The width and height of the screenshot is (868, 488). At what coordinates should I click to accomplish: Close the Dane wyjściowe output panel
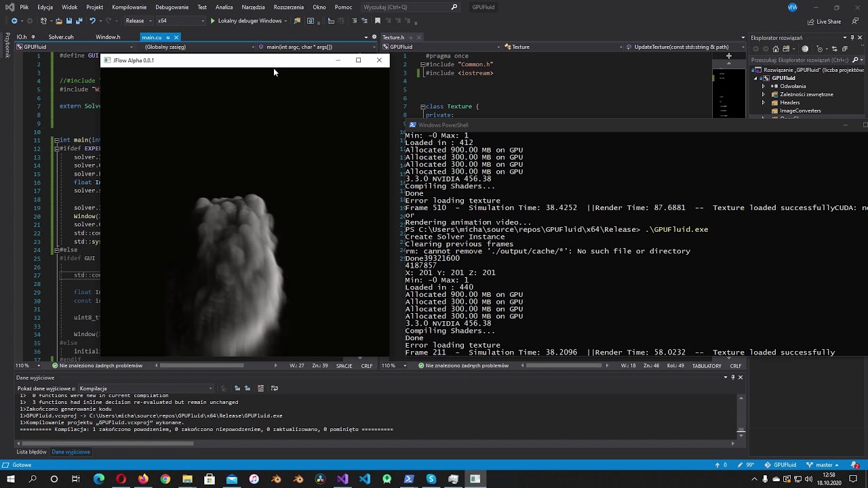[740, 378]
